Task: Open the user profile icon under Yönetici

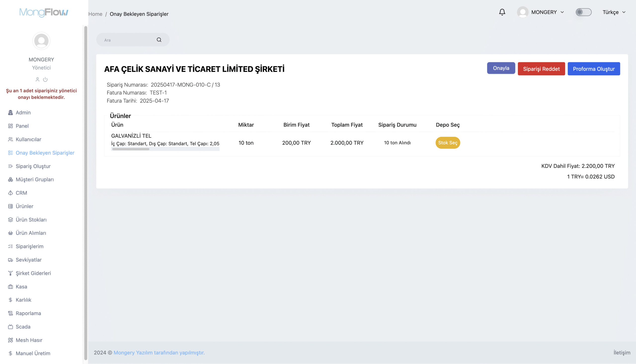Action: 38,79
